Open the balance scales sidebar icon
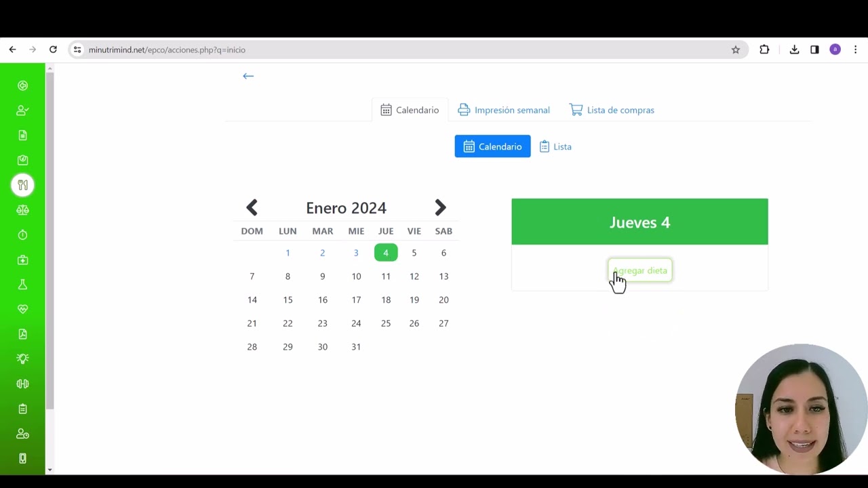The height and width of the screenshot is (488, 868). point(22,210)
